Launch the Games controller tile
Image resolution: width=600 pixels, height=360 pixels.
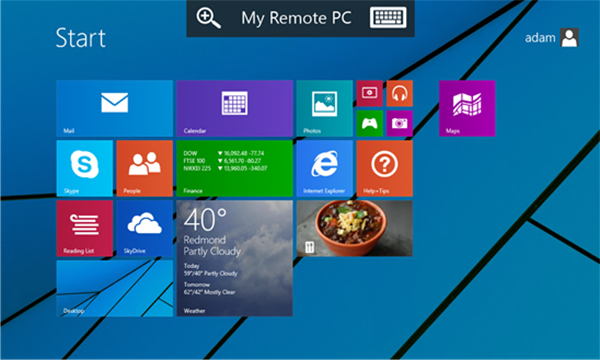click(370, 123)
